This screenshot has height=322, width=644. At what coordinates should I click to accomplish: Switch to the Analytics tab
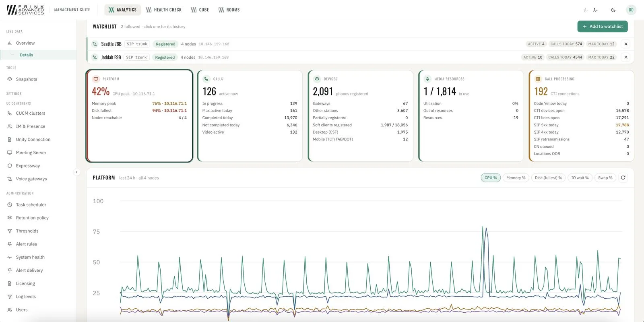coord(122,10)
